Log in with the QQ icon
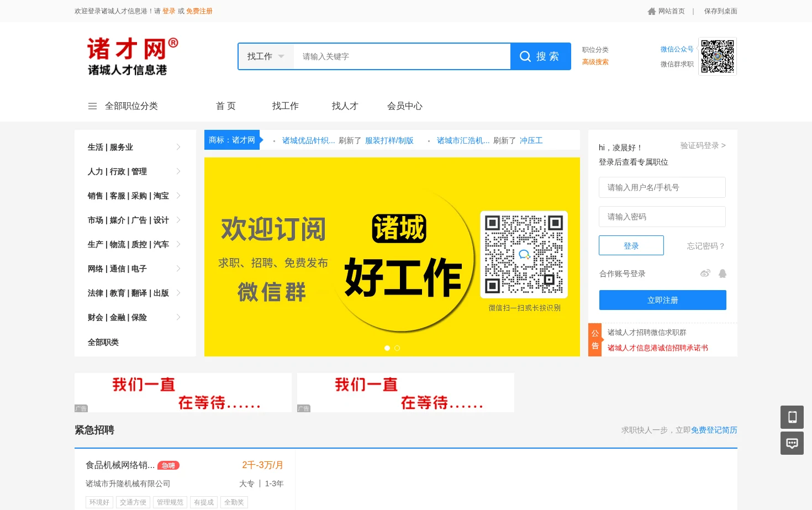 [723, 274]
